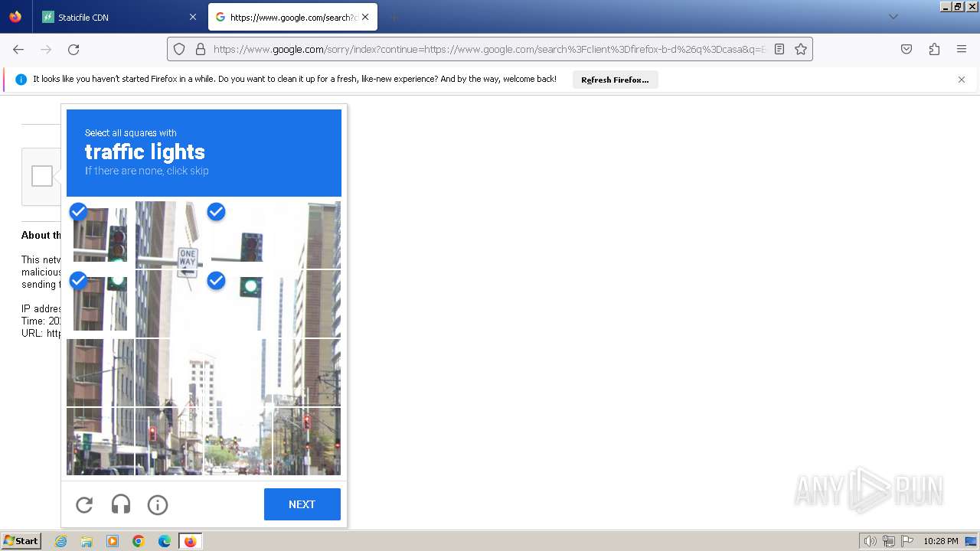Uncheck the tile with the green signal and brick building
This screenshot has width=980, height=551.
tap(100, 304)
